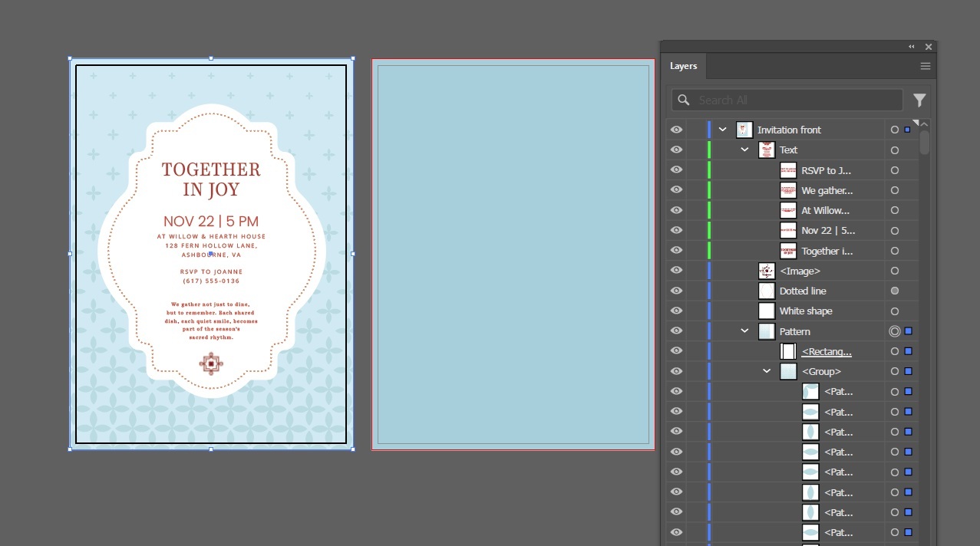
Task: Click the Invitation front layer thumbnail
Action: (744, 130)
